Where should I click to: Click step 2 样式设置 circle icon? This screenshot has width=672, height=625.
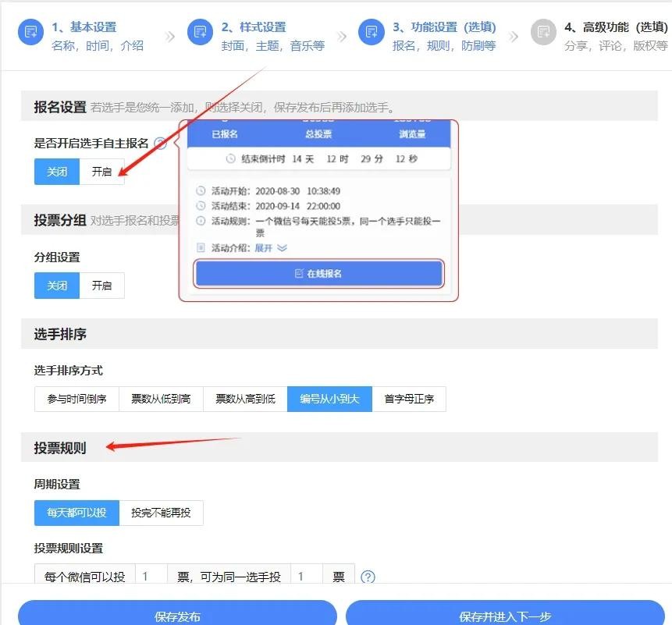pos(201,33)
